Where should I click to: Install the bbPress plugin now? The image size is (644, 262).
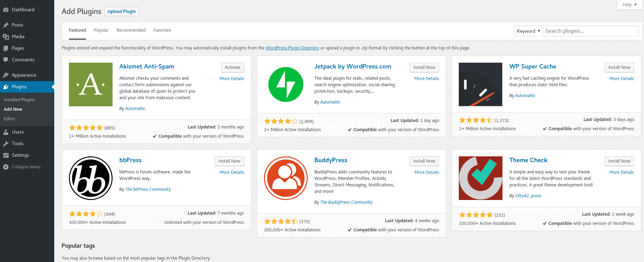coord(229,161)
